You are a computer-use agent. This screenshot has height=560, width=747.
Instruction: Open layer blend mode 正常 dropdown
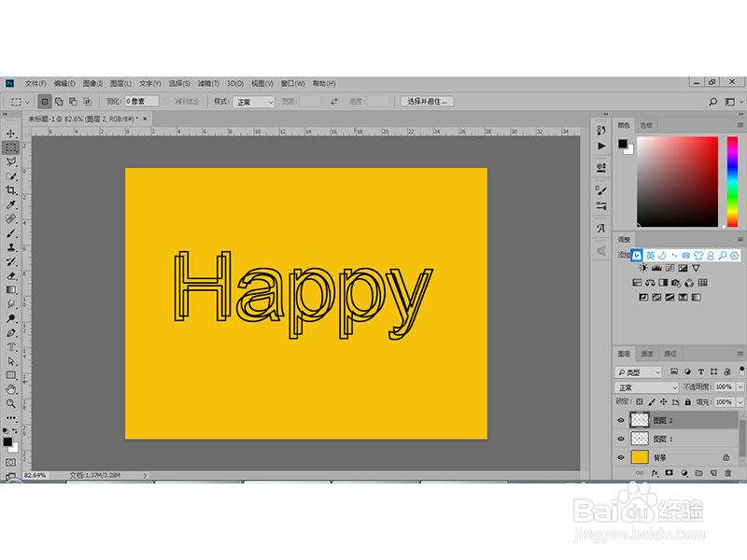tap(646, 387)
